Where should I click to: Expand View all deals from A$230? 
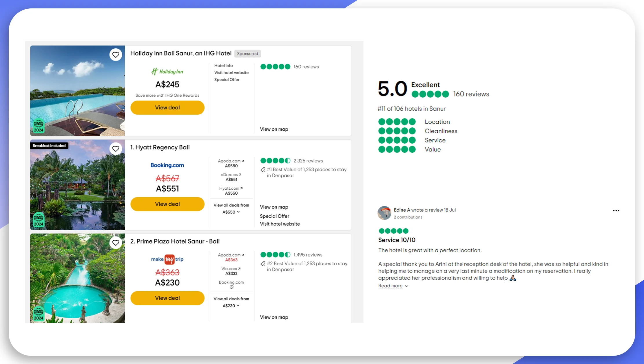(231, 302)
